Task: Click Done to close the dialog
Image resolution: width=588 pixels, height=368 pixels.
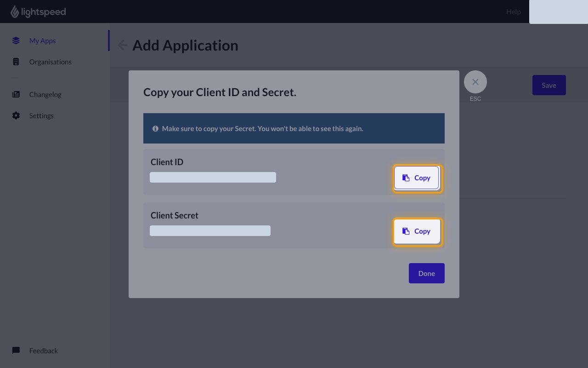Action: 427,273
